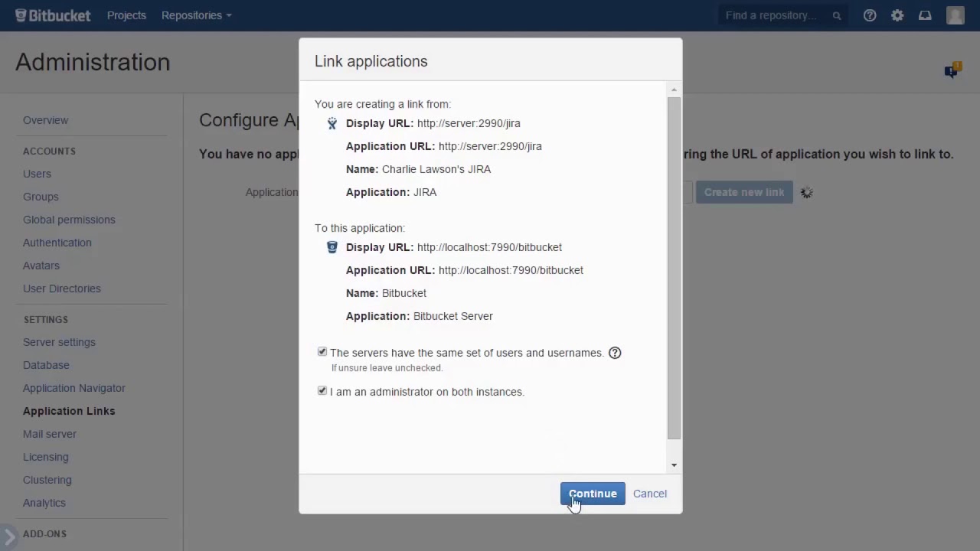Open the Projects menu item

point(126,15)
